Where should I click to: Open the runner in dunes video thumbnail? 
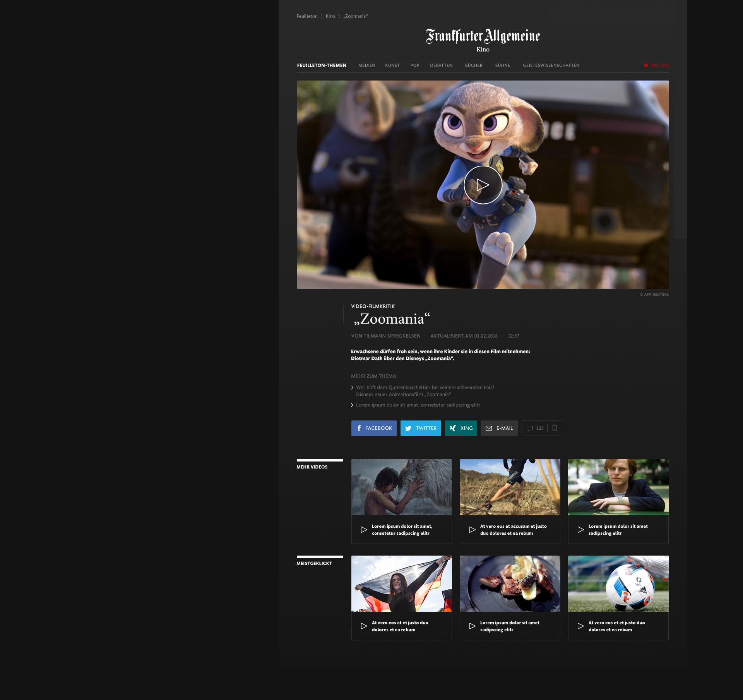(x=510, y=487)
